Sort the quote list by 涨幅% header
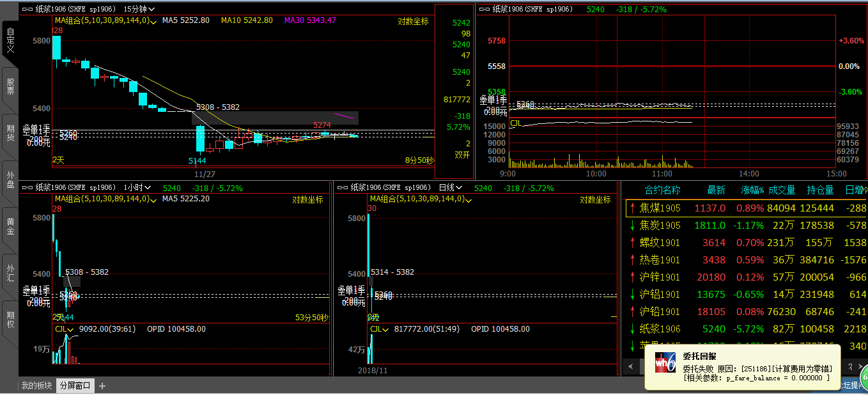The image size is (868, 395). 752,190
